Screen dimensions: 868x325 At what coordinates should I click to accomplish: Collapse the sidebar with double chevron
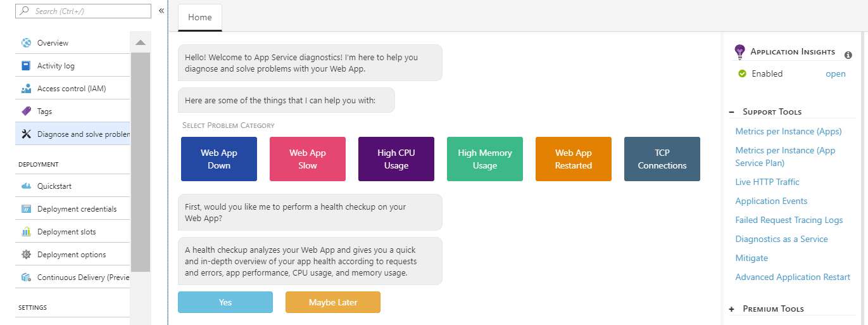(x=161, y=11)
